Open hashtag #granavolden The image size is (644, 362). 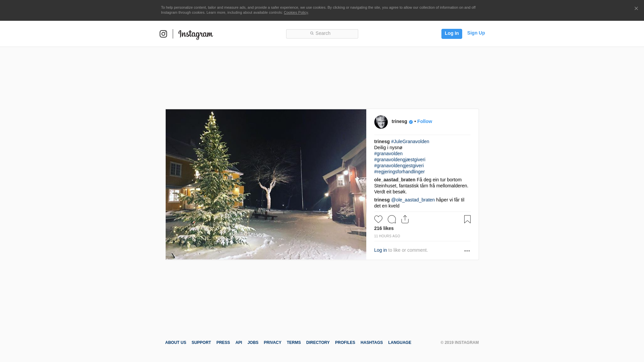[388, 154]
